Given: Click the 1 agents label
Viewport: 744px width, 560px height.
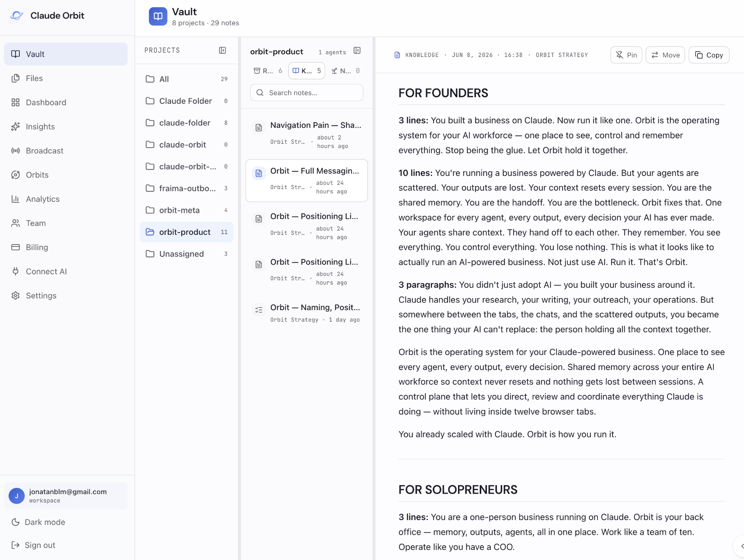Looking at the screenshot, I should [332, 52].
